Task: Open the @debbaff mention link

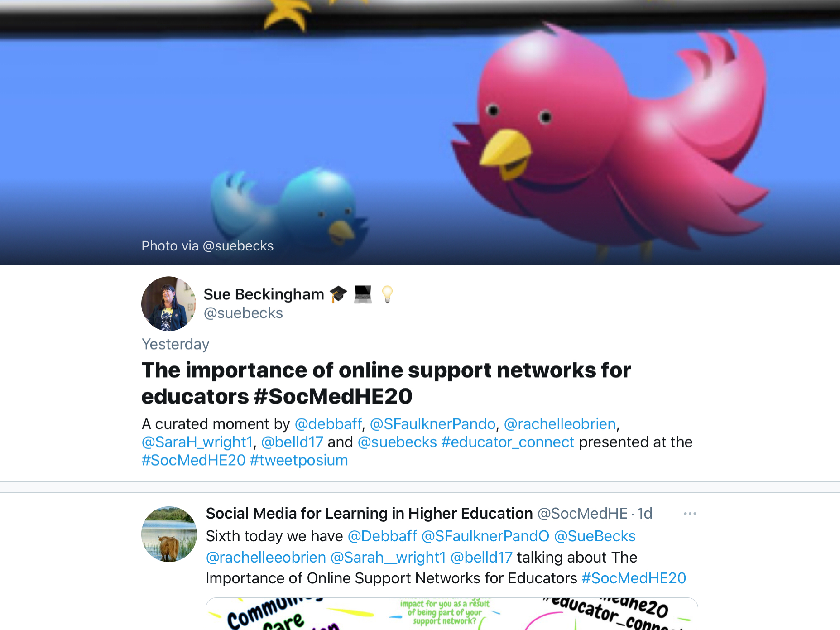Action: (x=328, y=424)
